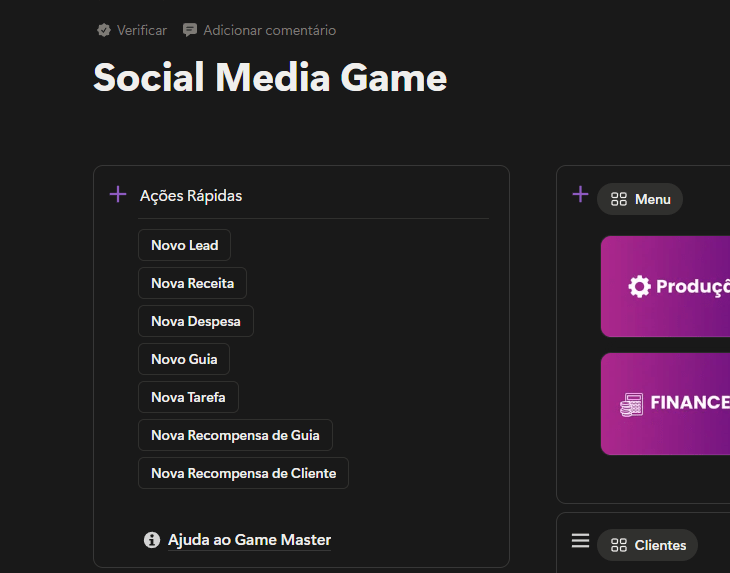The width and height of the screenshot is (730, 573).
Task: Click the purple plus icon beside Ações Rápidas
Action: [118, 194]
